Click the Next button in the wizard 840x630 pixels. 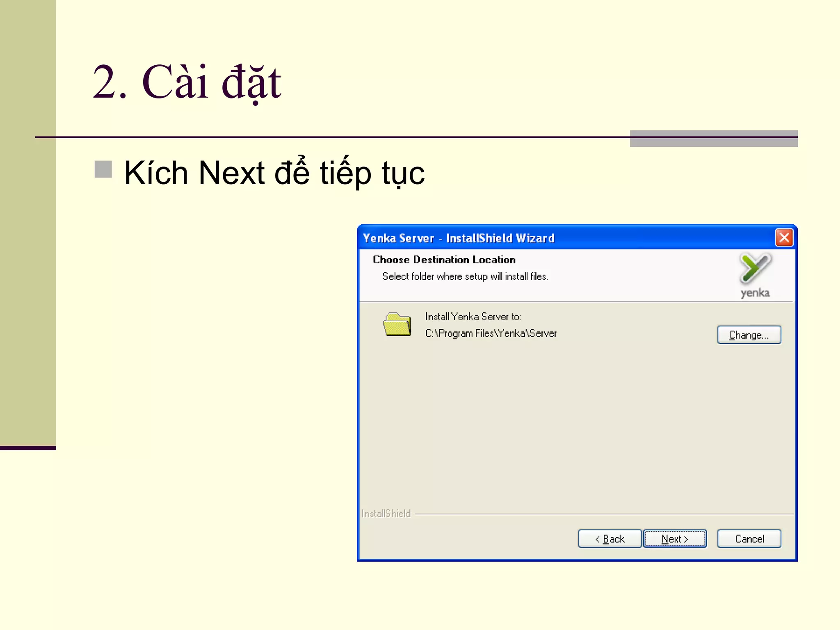click(x=675, y=539)
